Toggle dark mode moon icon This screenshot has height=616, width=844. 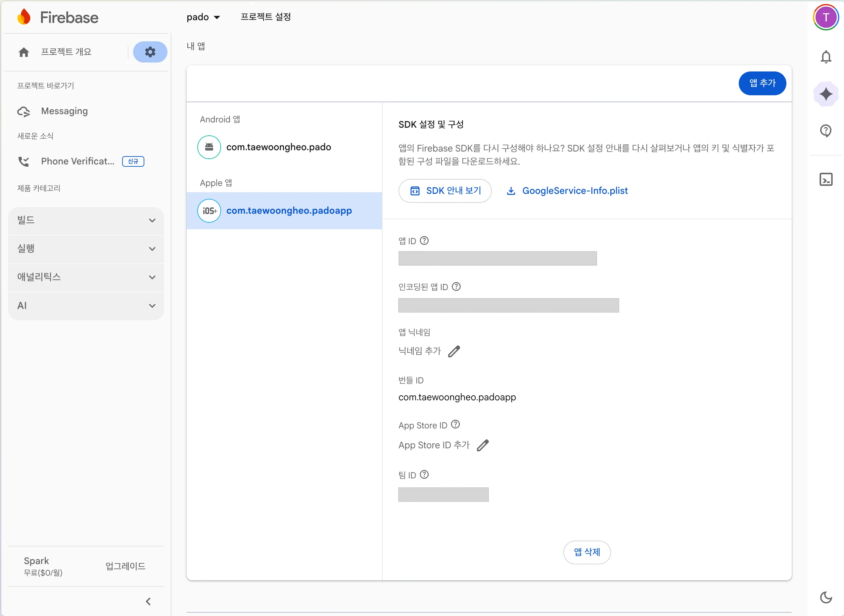point(826,597)
